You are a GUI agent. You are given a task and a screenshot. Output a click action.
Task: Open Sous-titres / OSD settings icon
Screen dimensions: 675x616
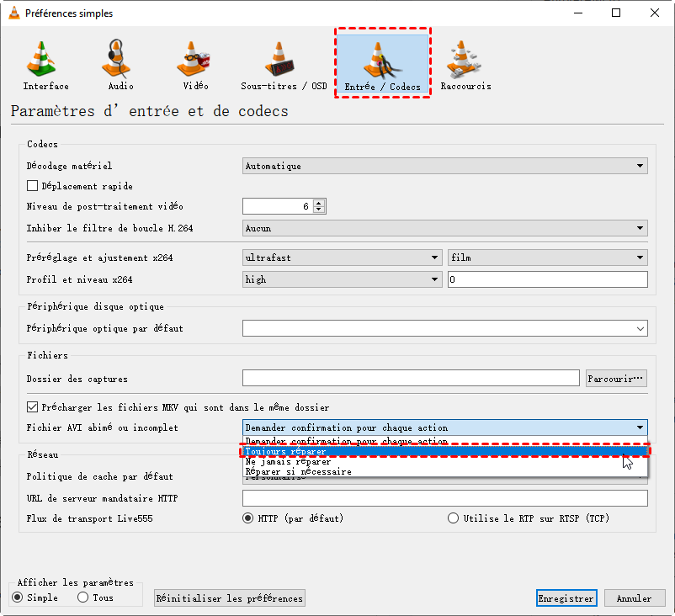point(284,64)
